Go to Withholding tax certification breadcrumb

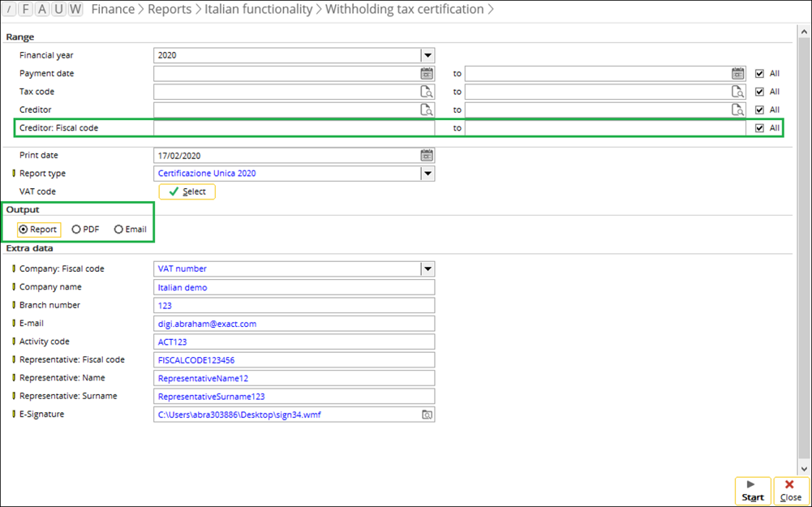(405, 9)
